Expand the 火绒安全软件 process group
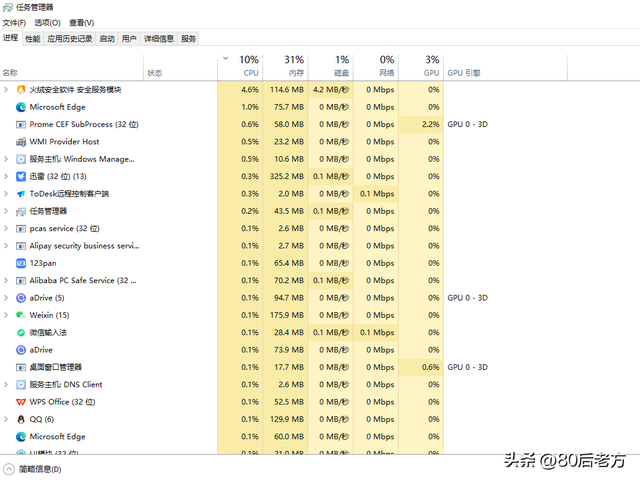Screen dimensions: 640x482 click(x=6, y=89)
